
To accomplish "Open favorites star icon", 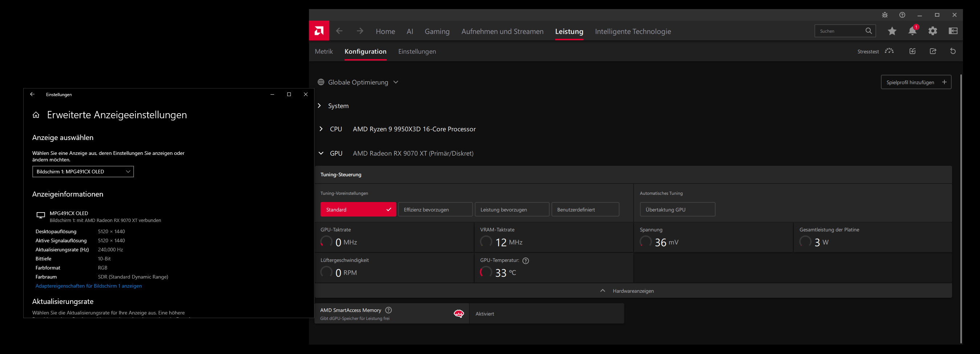I will 892,31.
